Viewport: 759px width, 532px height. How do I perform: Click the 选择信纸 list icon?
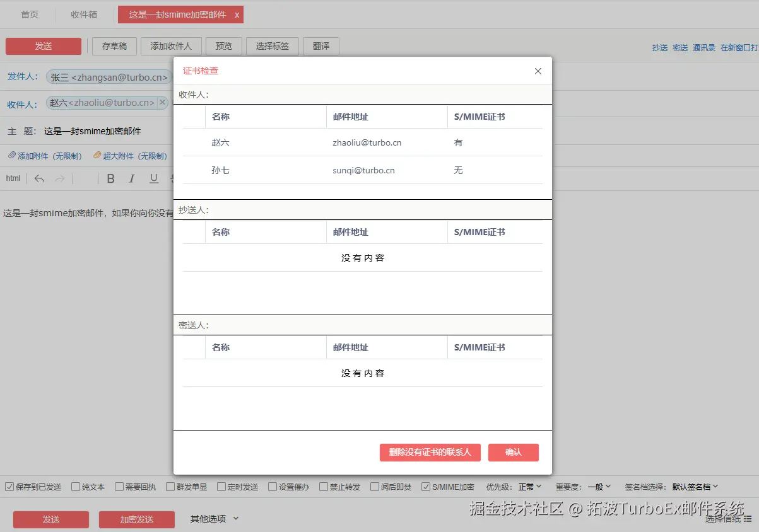pyautogui.click(x=748, y=519)
